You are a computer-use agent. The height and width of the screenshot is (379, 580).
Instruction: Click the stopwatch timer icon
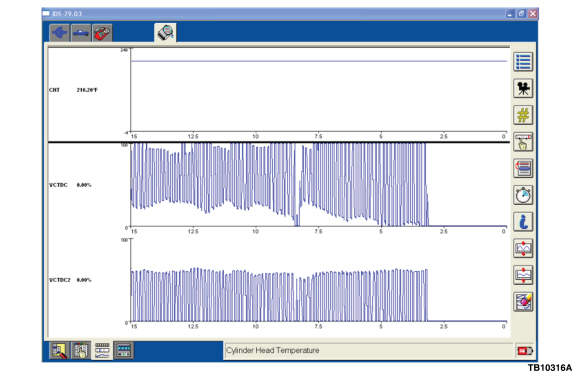click(x=523, y=195)
